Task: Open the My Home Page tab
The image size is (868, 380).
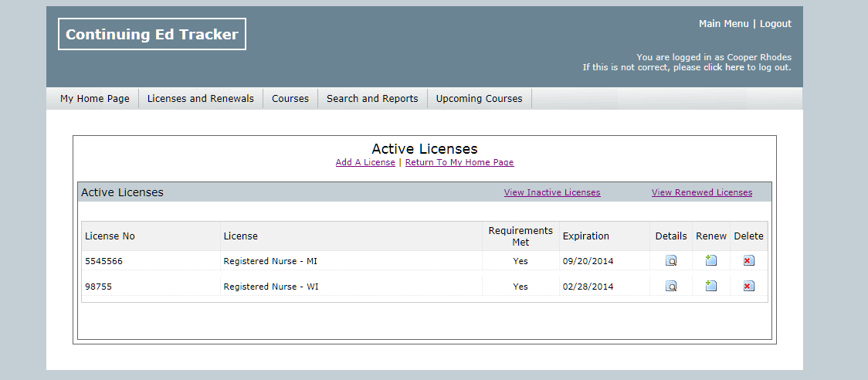Action: [95, 99]
